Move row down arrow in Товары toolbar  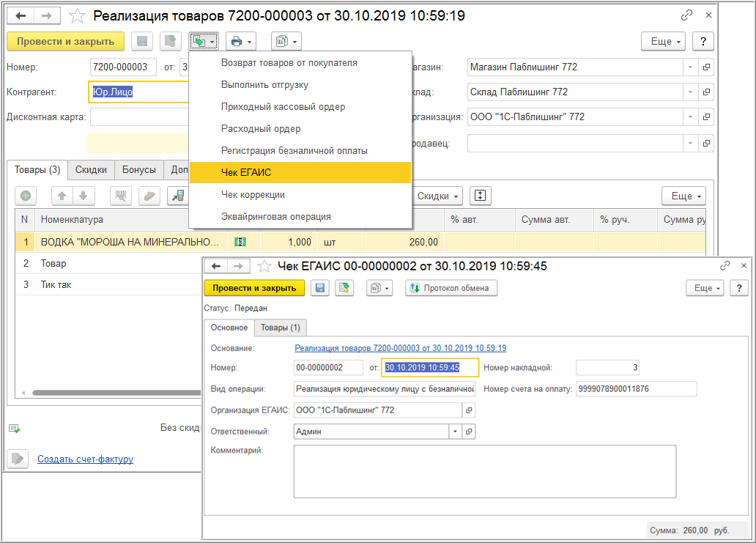tap(84, 196)
